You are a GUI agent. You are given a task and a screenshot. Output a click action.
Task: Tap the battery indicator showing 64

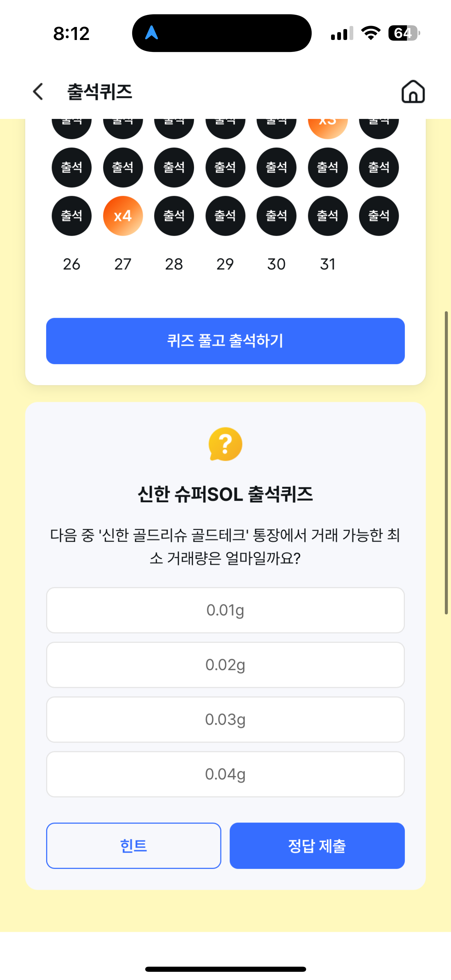(x=404, y=33)
